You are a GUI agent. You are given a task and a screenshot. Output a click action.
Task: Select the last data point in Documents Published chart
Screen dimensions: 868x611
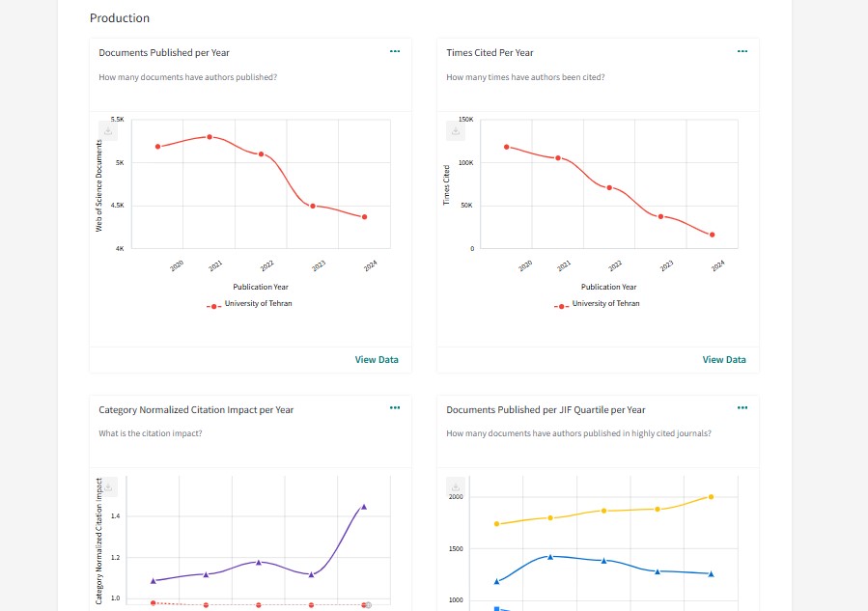[x=364, y=217]
